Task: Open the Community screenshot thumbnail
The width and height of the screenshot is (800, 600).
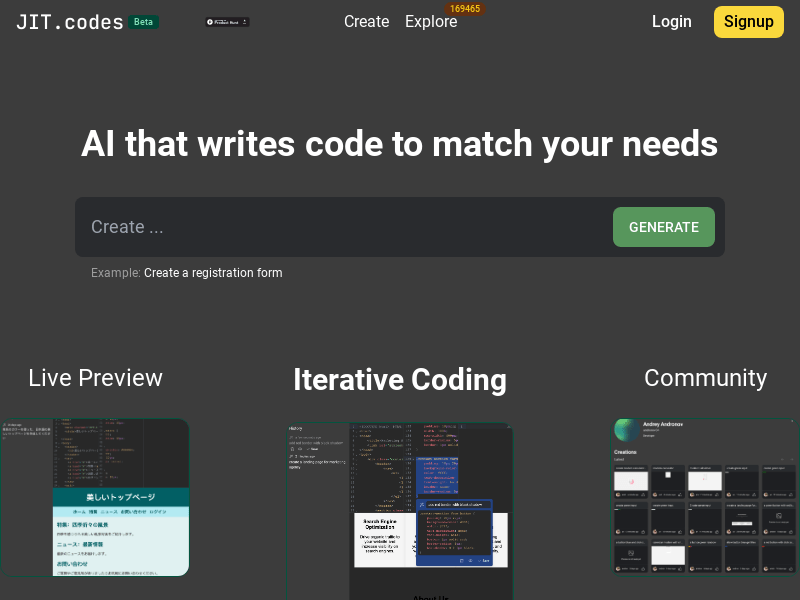Action: coord(705,497)
